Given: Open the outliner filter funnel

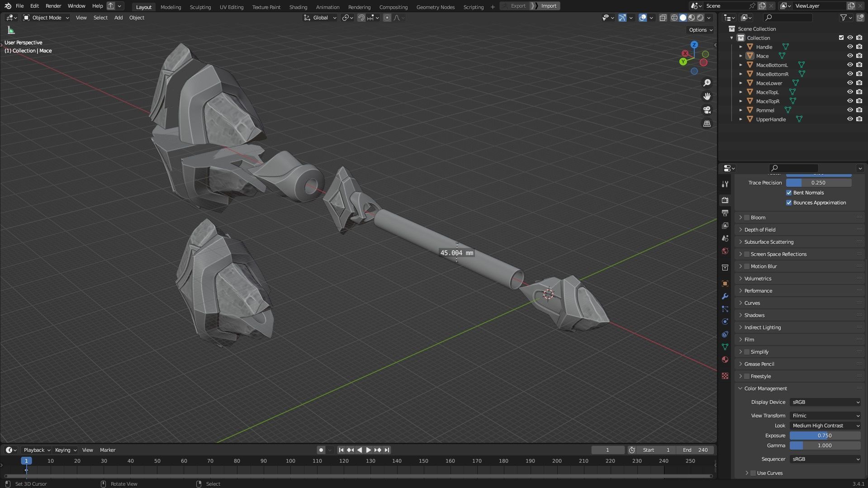Looking at the screenshot, I should 843,18.
